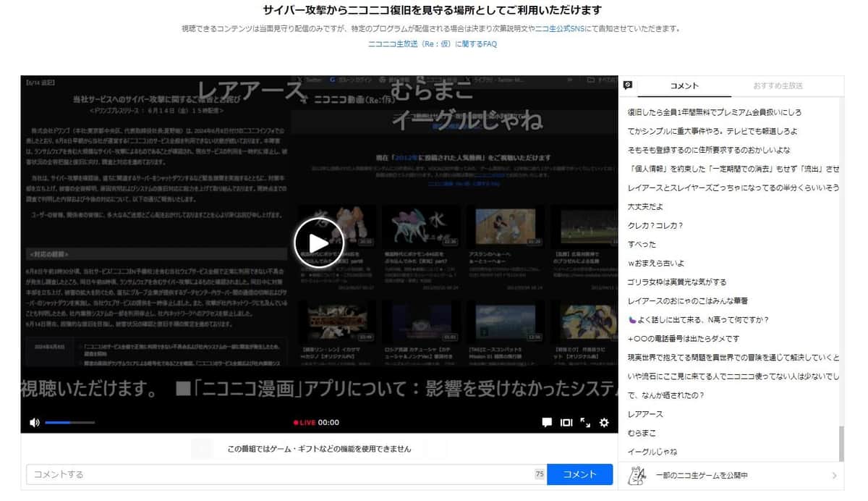Click the イーグルじゃね comment in the feed

(653, 451)
